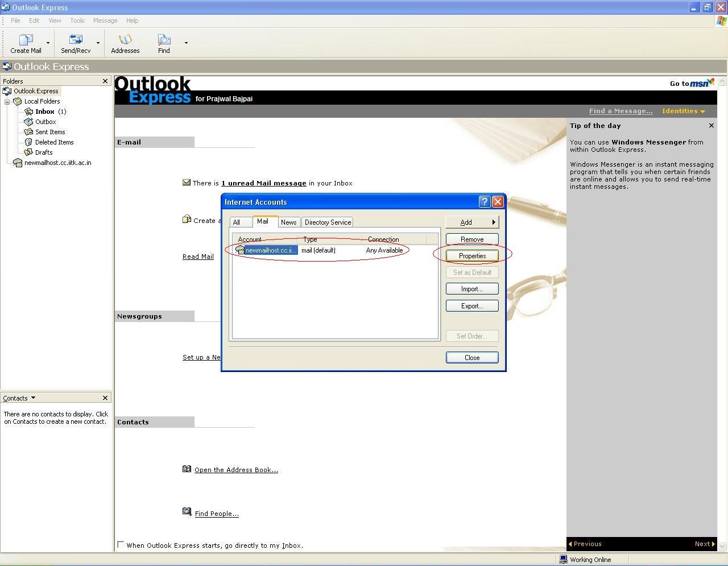The width and height of the screenshot is (728, 566).
Task: Click the Sent Items folder icon
Action: (28, 132)
